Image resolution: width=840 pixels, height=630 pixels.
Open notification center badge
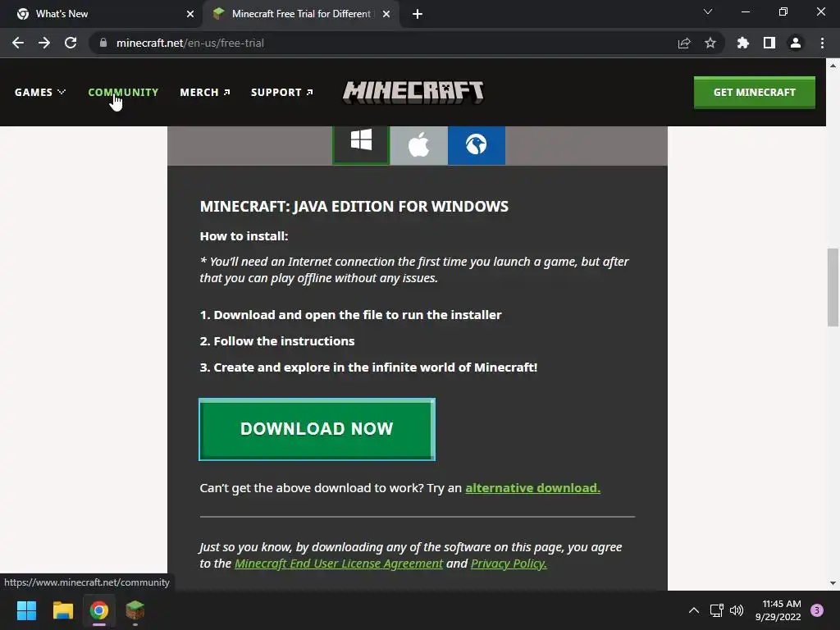coord(817,610)
